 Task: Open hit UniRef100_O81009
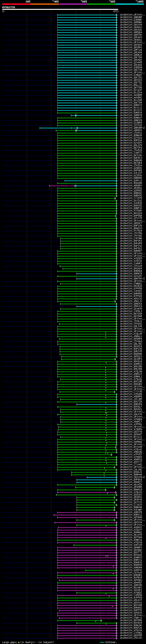131,25
